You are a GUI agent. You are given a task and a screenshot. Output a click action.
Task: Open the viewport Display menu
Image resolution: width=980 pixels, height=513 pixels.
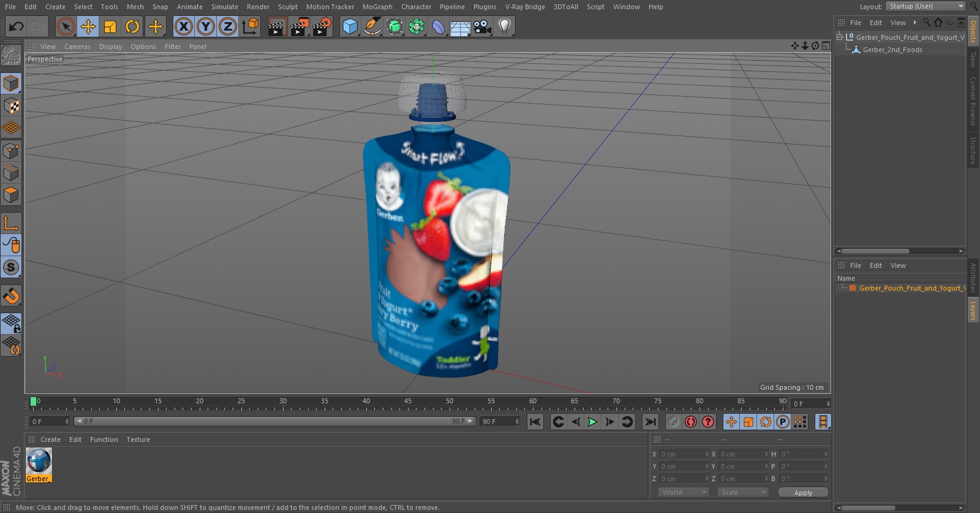tap(110, 47)
